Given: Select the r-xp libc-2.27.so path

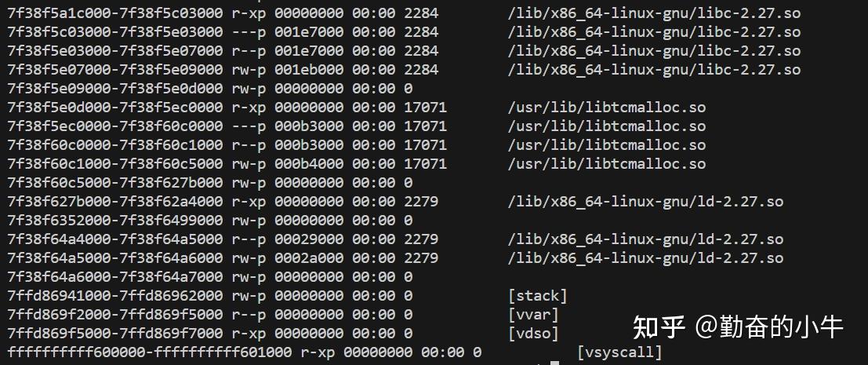Looking at the screenshot, I should pos(654,13).
